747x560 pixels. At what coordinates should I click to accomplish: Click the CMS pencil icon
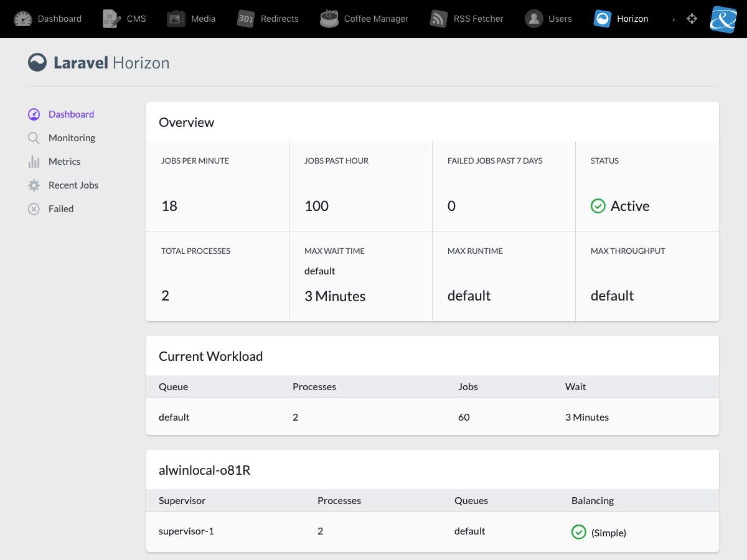click(112, 19)
